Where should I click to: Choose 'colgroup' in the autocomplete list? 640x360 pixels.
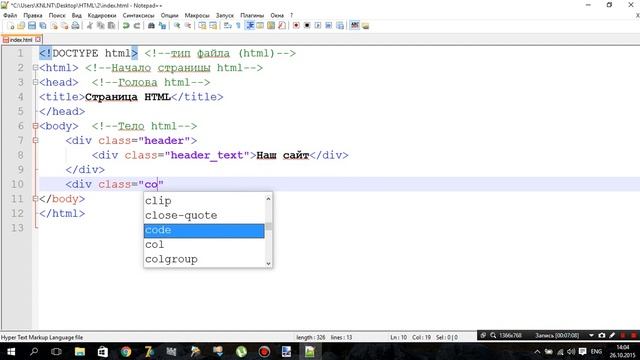tap(204, 260)
